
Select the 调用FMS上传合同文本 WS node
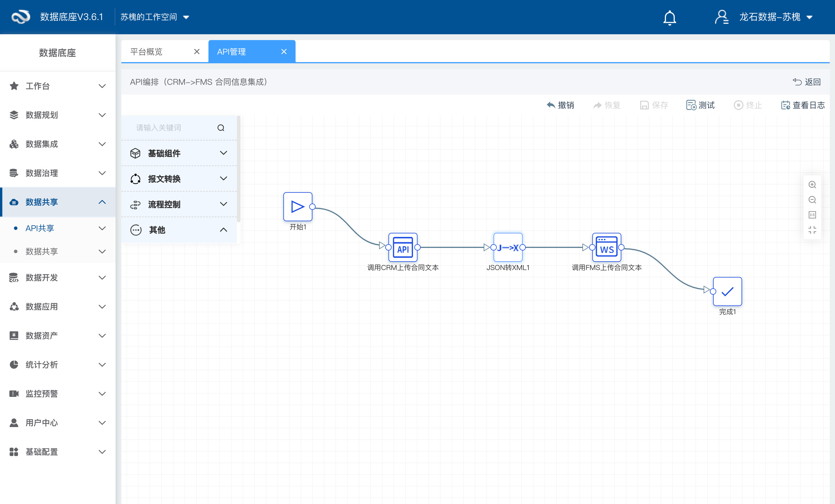tap(606, 247)
